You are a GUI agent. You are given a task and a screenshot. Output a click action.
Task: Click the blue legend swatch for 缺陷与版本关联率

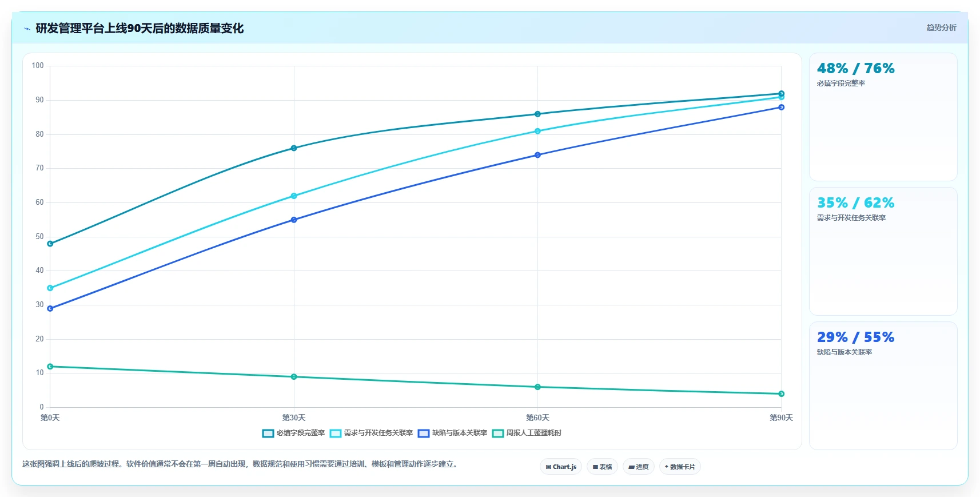424,434
